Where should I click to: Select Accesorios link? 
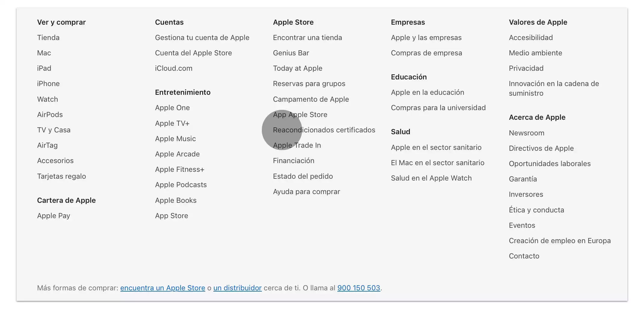coord(55,161)
